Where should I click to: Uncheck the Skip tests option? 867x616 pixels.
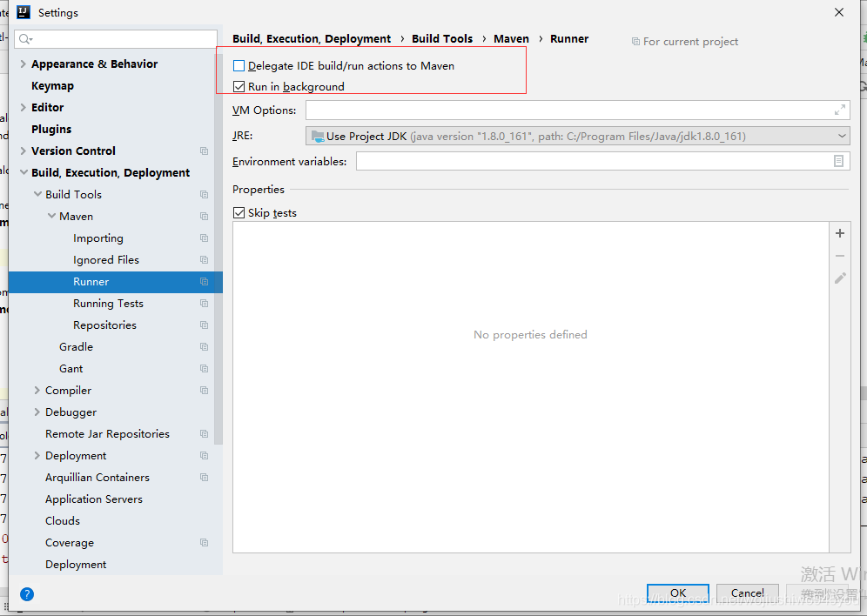[x=239, y=212]
